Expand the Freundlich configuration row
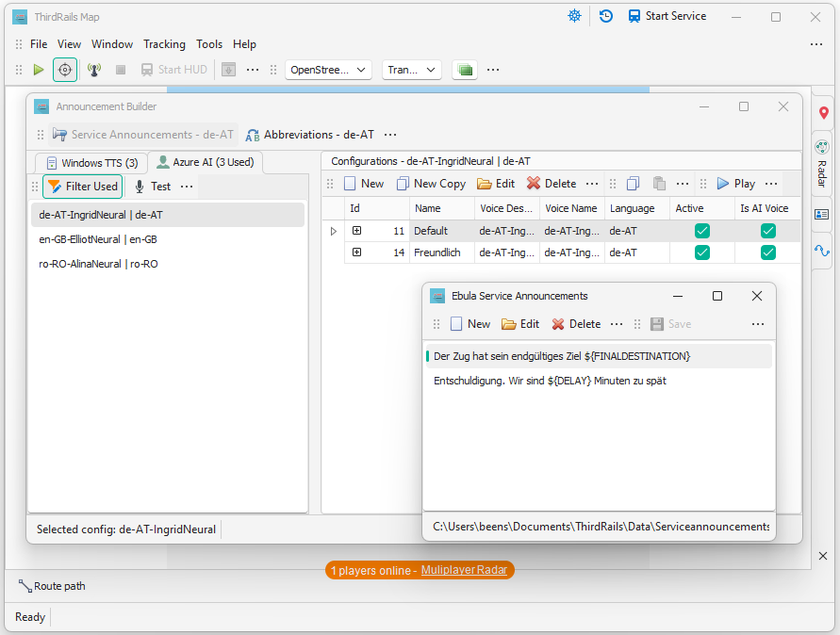This screenshot has height=635, width=840. pyautogui.click(x=357, y=252)
